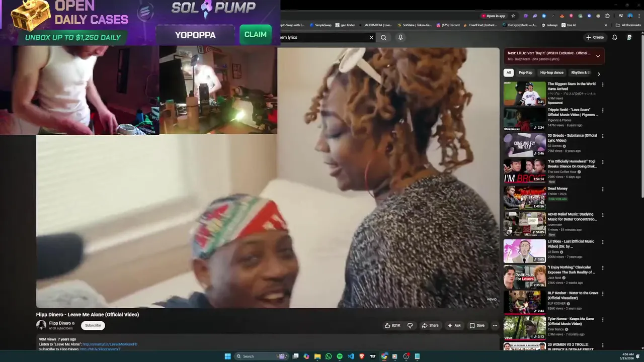Start voice search with the microphone icon
Image resolution: width=644 pixels, height=362 pixels.
tap(400, 37)
